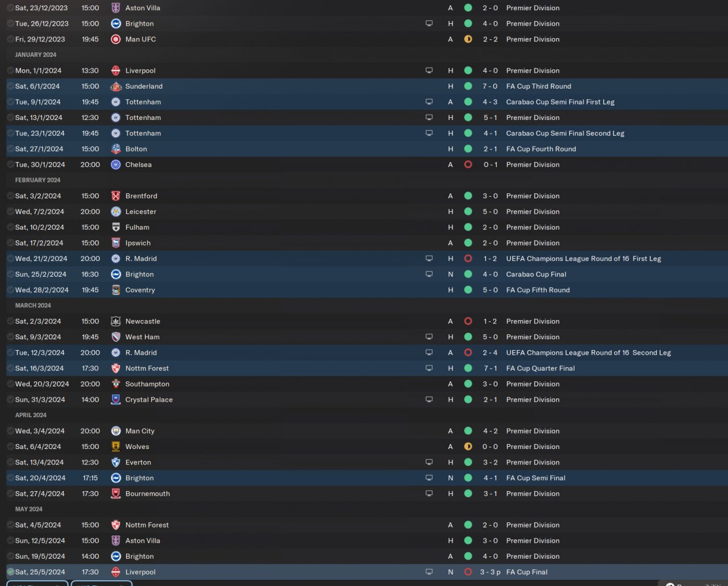Open the Crystal Palace team name link

click(149, 400)
